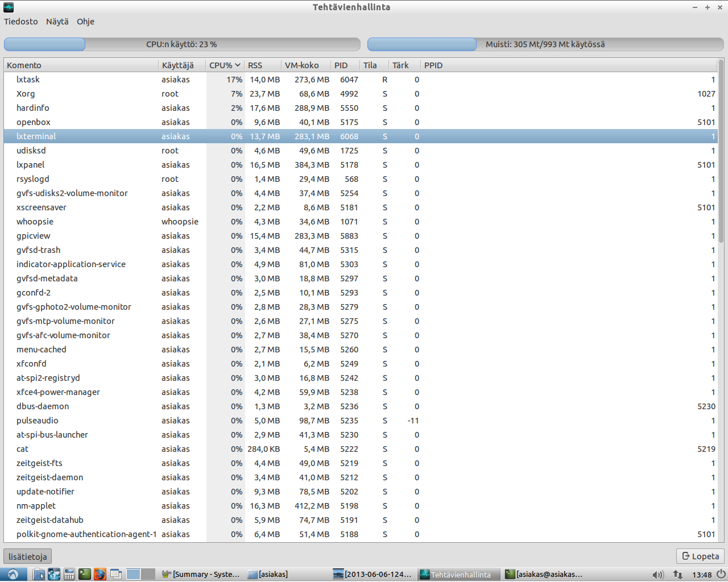The image size is (728, 582).
Task: Select the indicator-application-service row
Action: pyautogui.click(x=361, y=264)
